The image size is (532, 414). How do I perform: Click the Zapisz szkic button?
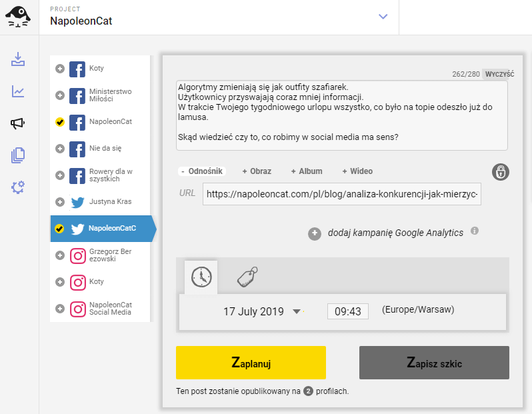pos(434,363)
